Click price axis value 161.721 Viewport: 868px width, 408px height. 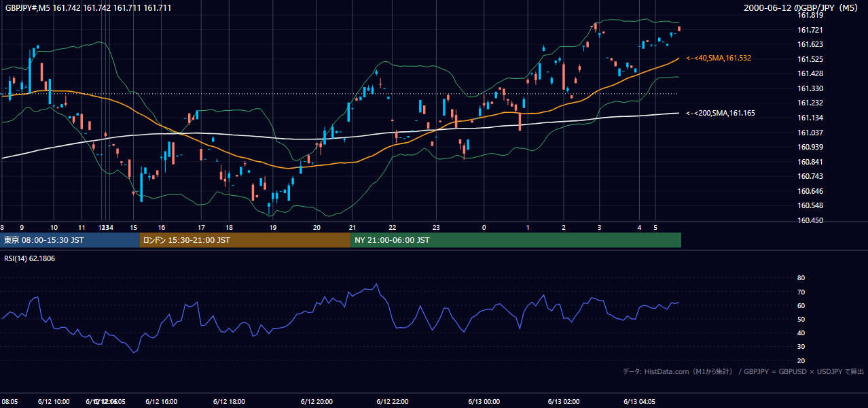[810, 30]
